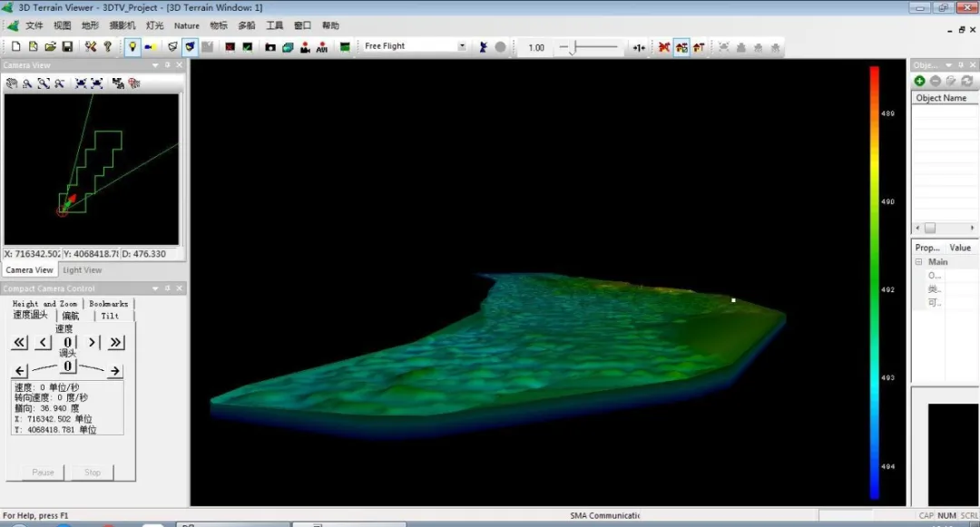Click the double-left fast reverse speed button
The height and width of the screenshot is (527, 980).
click(19, 342)
